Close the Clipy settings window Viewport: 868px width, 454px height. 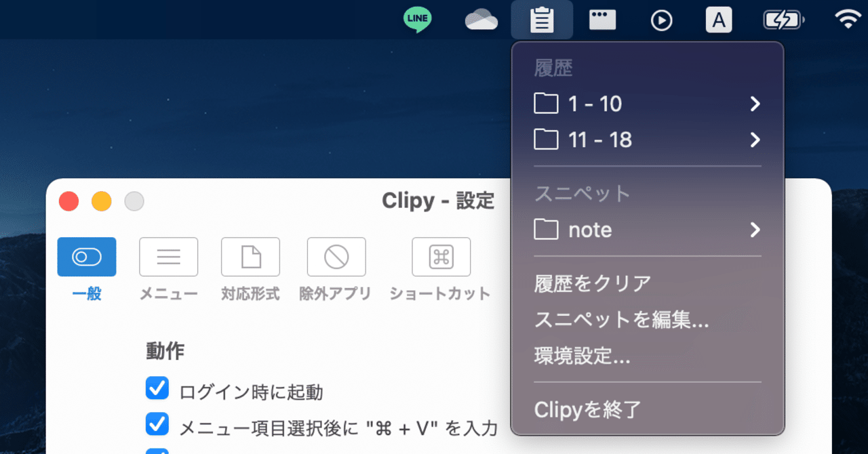(x=69, y=201)
